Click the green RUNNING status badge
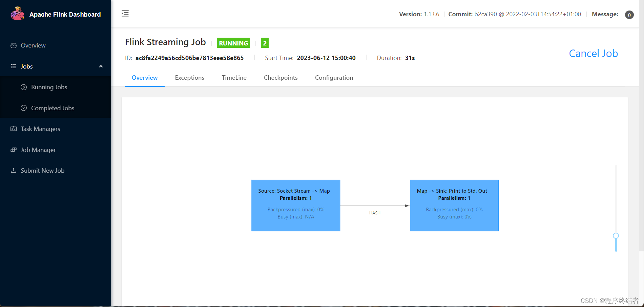Viewport: 644px width, 307px height. coord(233,43)
